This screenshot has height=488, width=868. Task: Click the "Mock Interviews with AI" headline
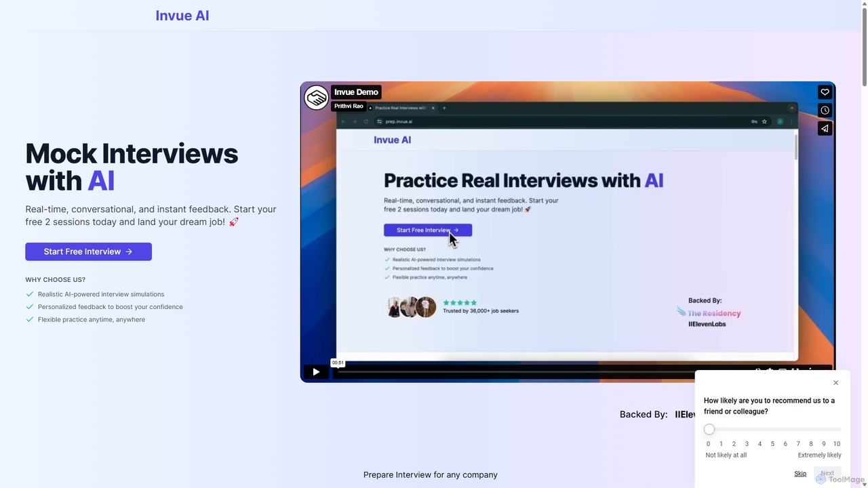[x=132, y=167]
